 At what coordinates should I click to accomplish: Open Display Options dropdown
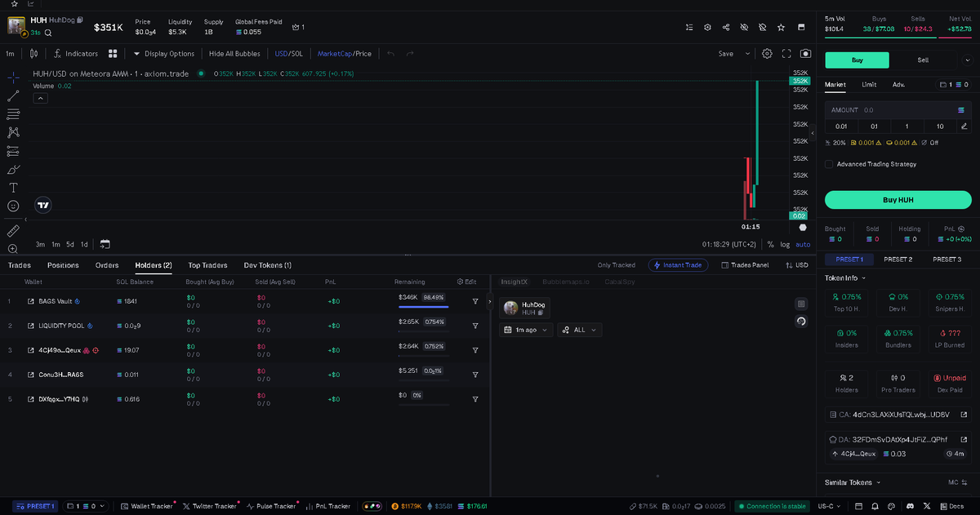[164, 54]
